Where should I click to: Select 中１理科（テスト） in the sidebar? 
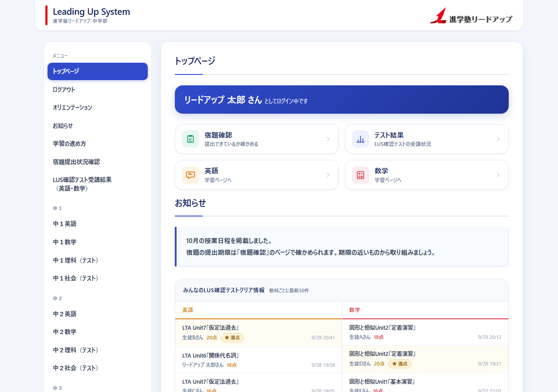98,260
